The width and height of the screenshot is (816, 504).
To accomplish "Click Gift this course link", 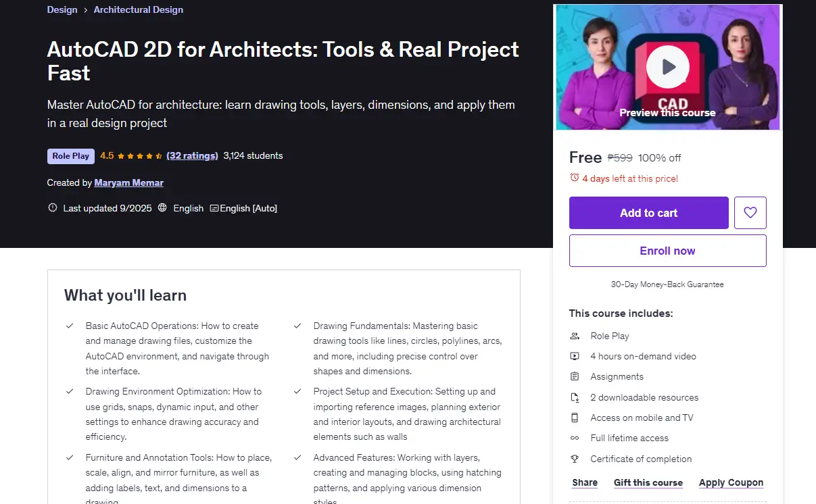I will point(648,482).
